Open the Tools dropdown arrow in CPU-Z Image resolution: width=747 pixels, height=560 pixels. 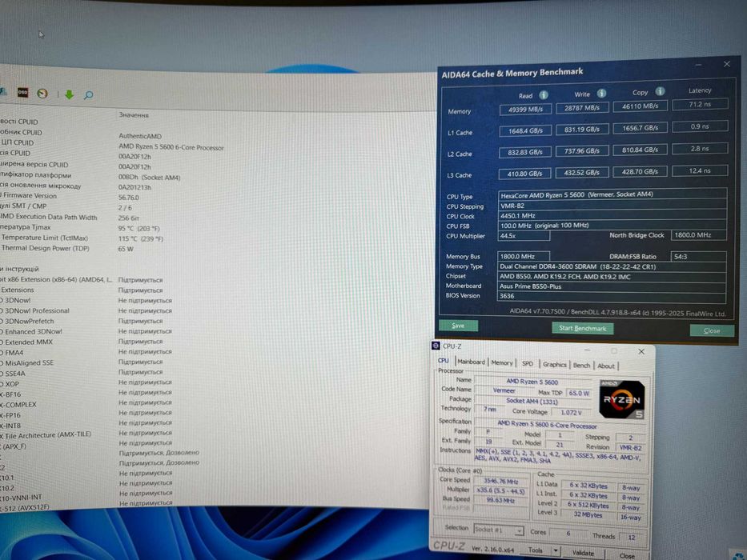556,550
